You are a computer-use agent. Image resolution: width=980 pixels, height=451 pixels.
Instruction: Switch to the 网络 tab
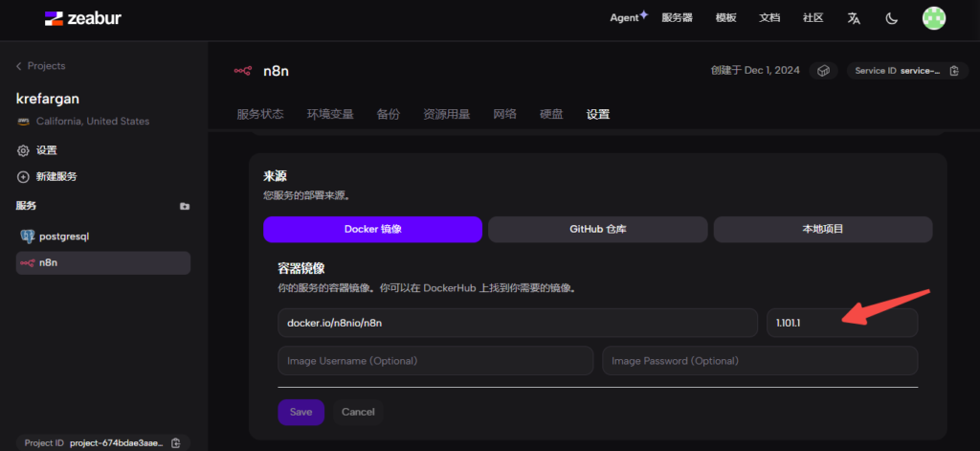pos(505,115)
